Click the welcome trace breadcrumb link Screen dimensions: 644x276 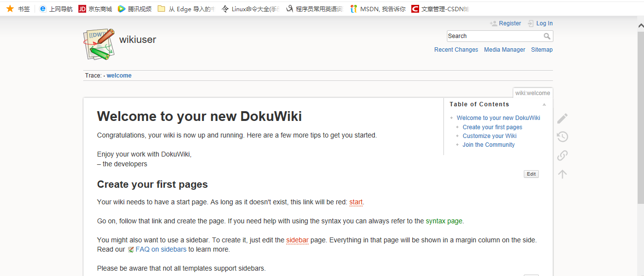pyautogui.click(x=119, y=76)
